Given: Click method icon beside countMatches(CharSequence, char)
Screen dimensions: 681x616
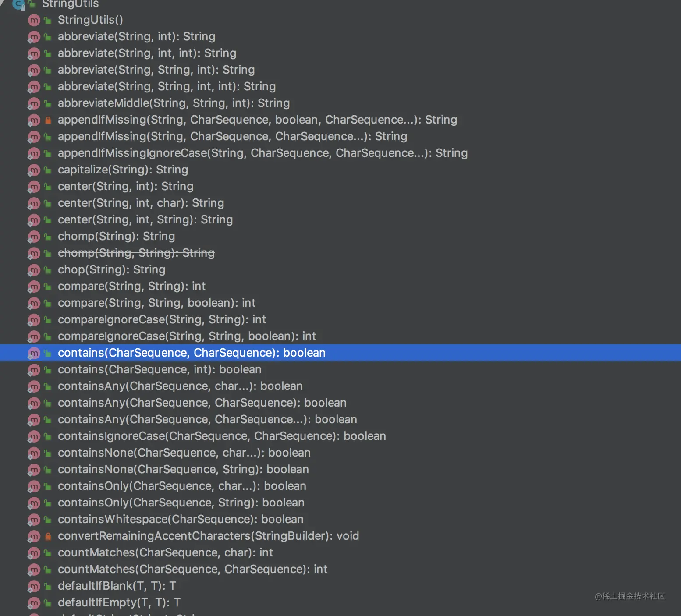Looking at the screenshot, I should pyautogui.click(x=34, y=553).
